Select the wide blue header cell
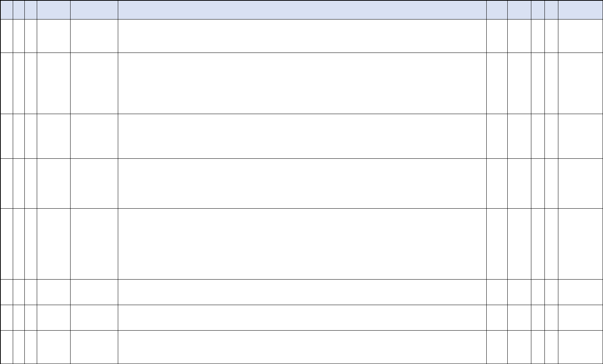Screen dimensions: 603x364 click(302, 10)
